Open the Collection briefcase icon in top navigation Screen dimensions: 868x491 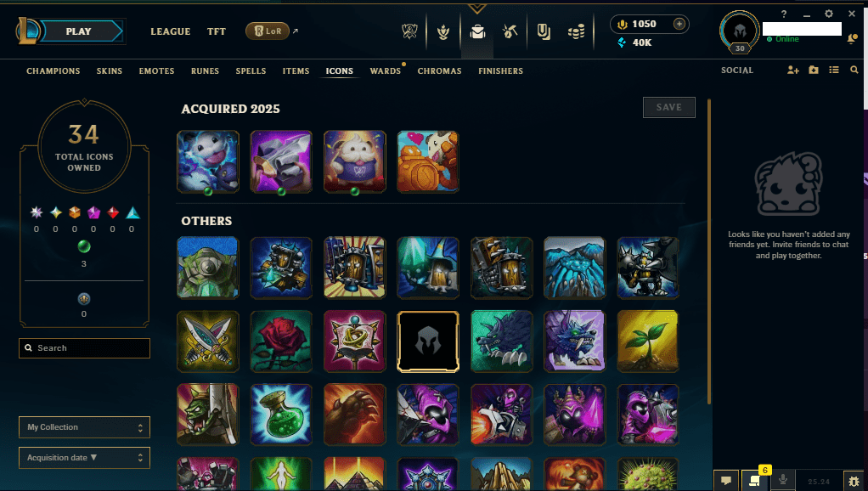click(x=477, y=32)
